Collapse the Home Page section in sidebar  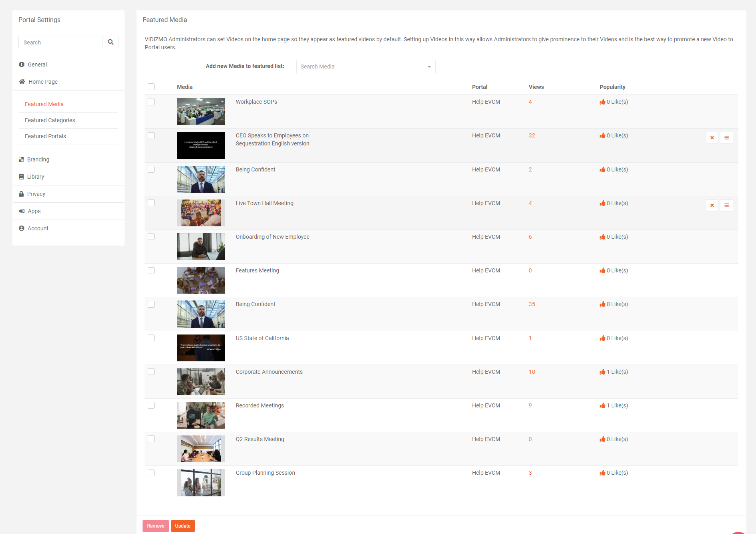click(43, 82)
